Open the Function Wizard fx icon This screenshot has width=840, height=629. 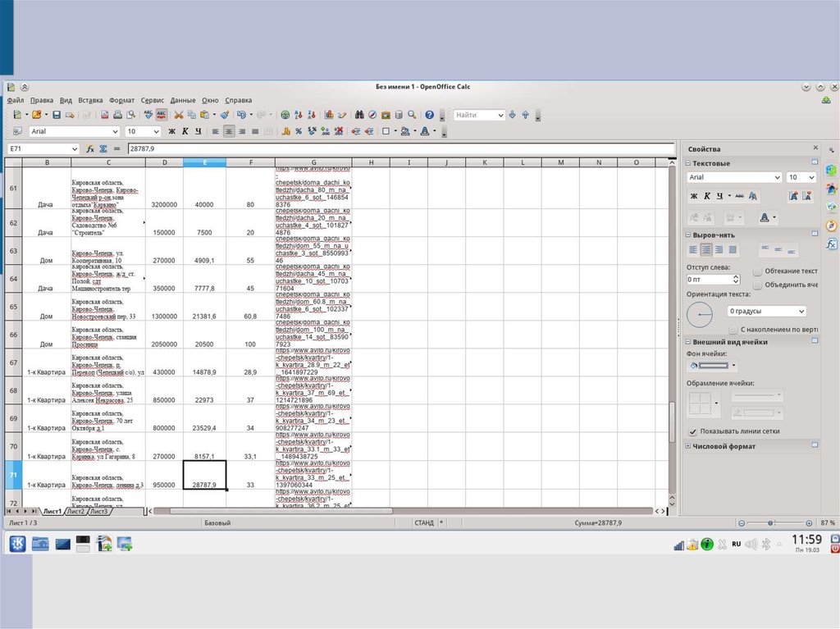[89, 149]
